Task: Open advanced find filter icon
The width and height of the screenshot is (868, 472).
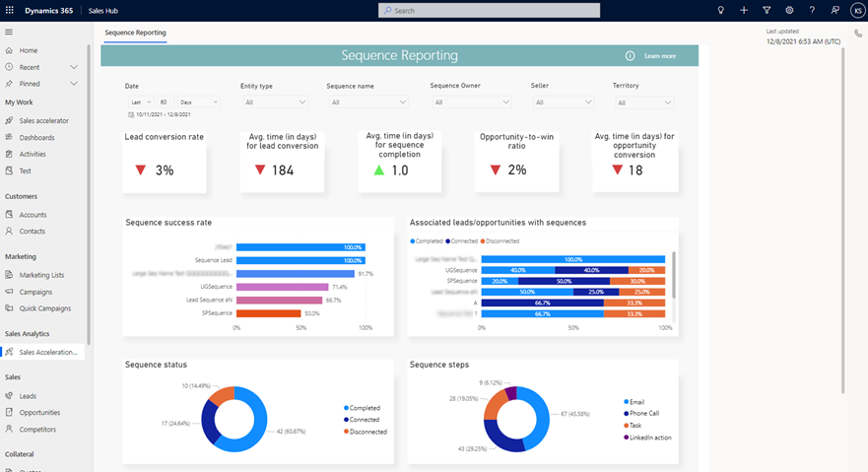Action: tap(767, 10)
